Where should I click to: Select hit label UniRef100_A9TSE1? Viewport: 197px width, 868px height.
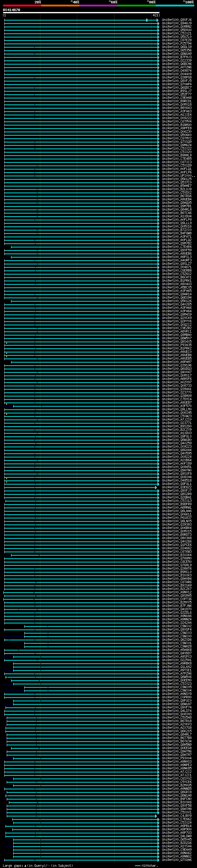pyautogui.click(x=177, y=670)
